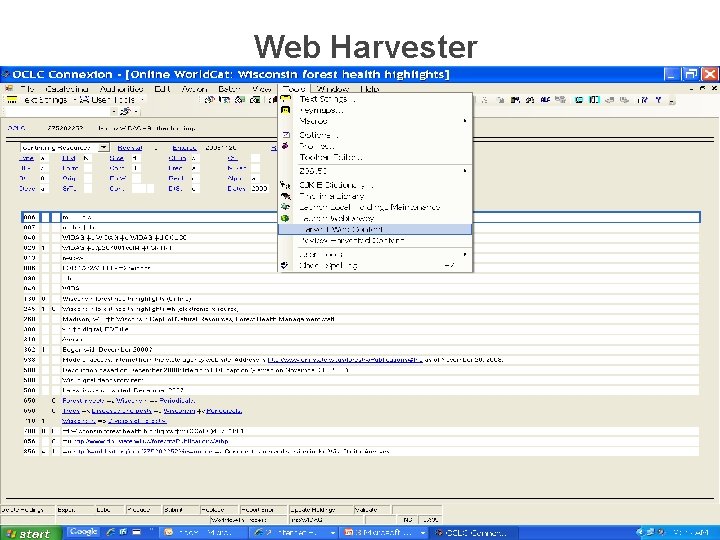Click the blue Y toolbar icon
The width and height of the screenshot is (720, 540).
click(658, 100)
